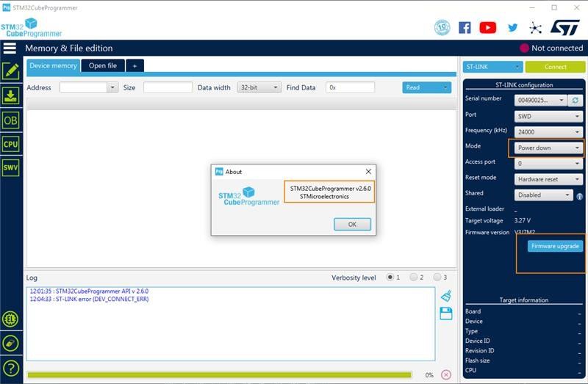Open the ST-LINK interface dropdown

tap(492, 67)
